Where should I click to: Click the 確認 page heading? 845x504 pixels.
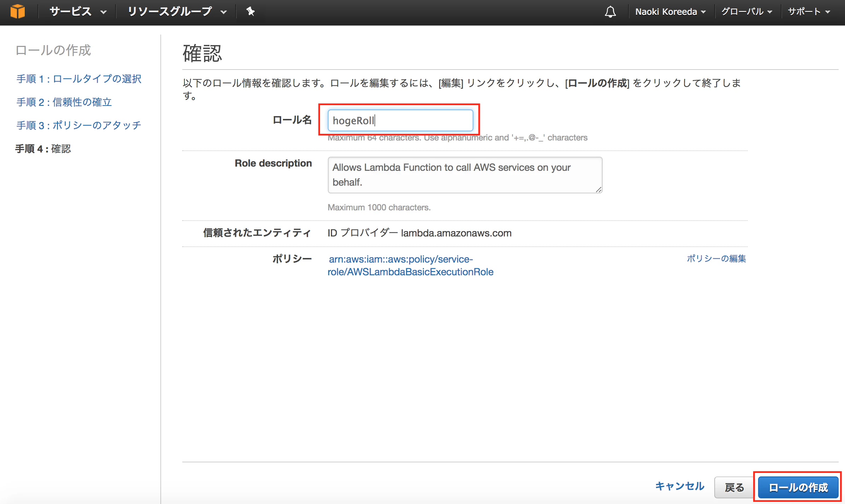tap(202, 53)
